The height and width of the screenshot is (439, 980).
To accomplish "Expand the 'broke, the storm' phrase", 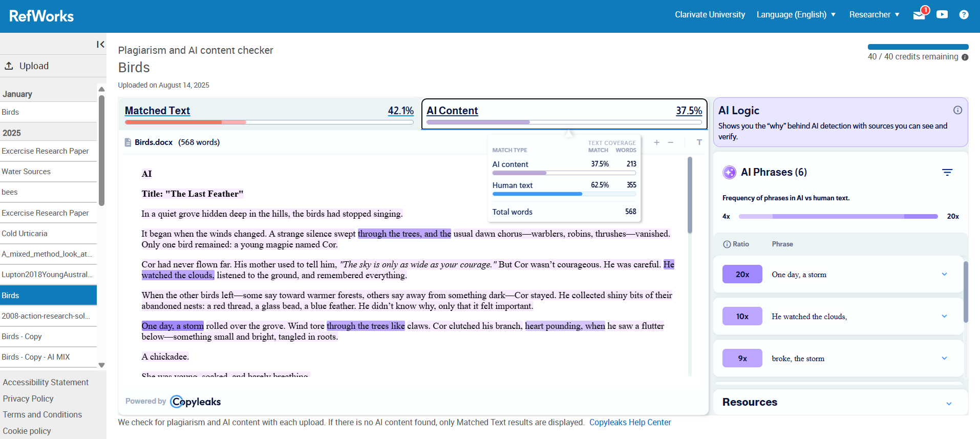I will 944,358.
